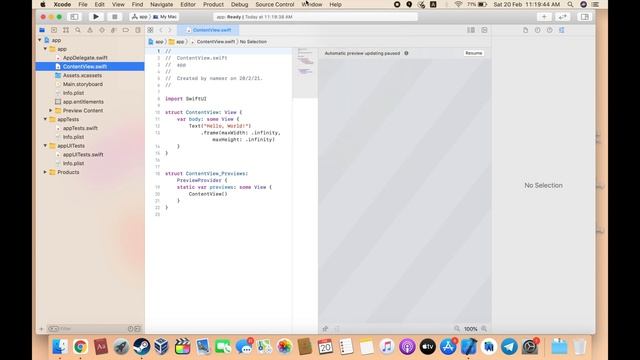The width and height of the screenshot is (640, 360).
Task: Go back in editor history
Action: tap(161, 30)
